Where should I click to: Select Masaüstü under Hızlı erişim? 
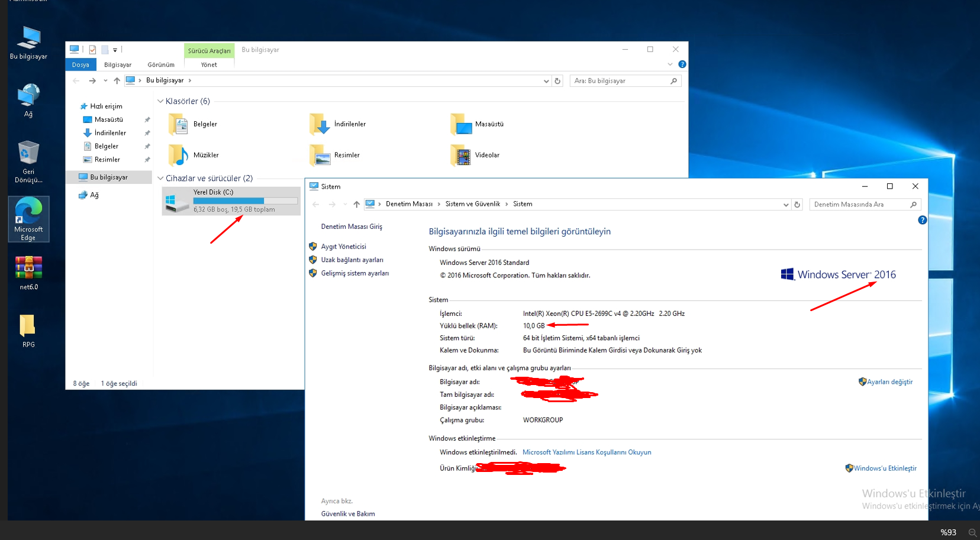coord(109,119)
